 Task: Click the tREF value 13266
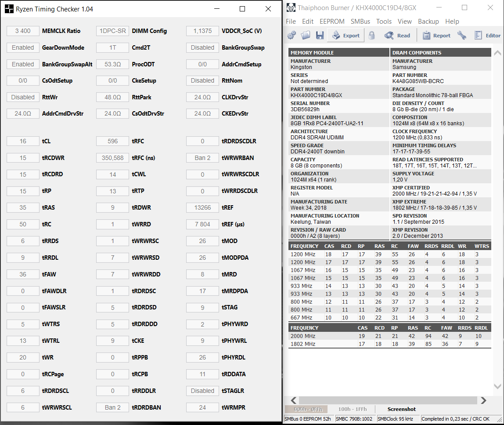(x=202, y=207)
